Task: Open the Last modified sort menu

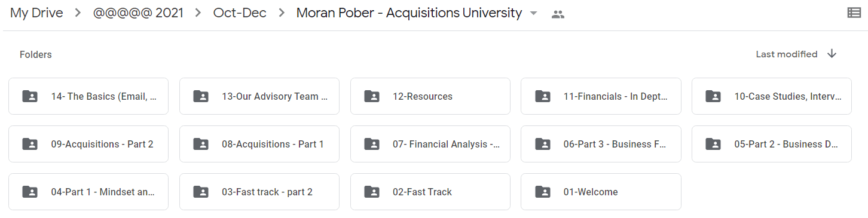Action: [787, 54]
